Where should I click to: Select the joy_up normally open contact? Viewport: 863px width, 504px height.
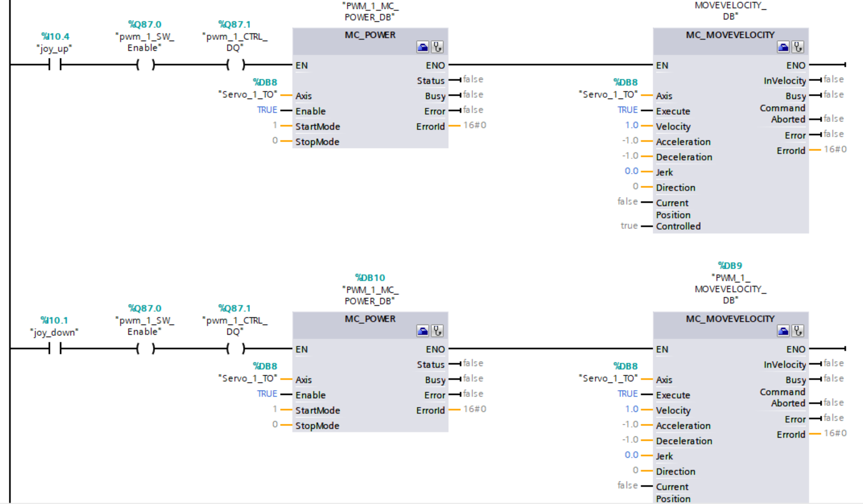[55, 65]
